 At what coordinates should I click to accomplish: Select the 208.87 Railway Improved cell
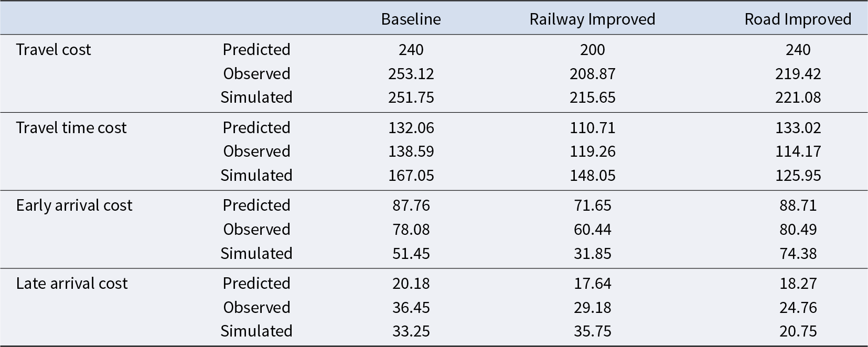coord(592,74)
